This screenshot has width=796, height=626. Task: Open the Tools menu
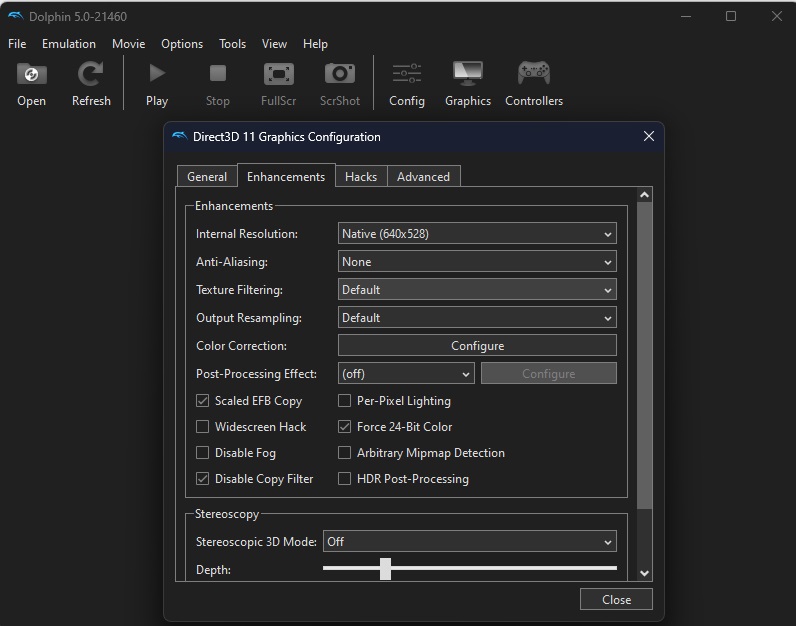(x=233, y=44)
